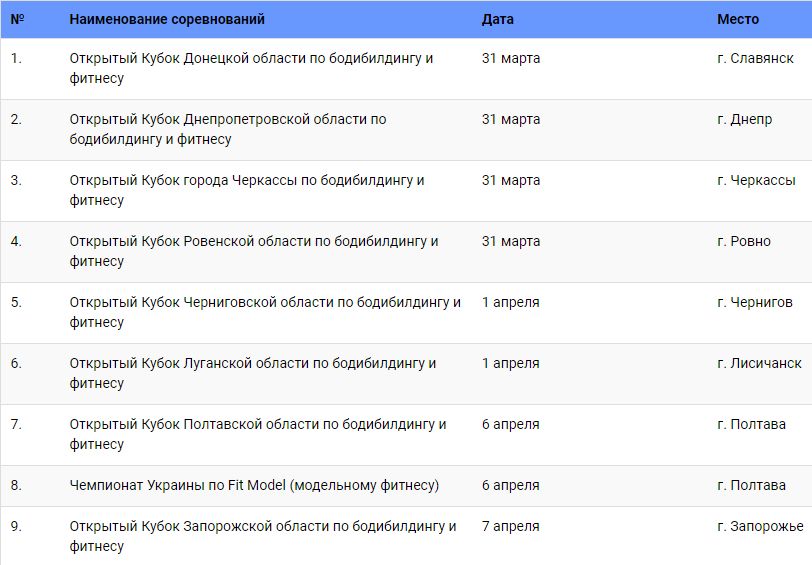Click the '№' column header
Viewport: 812px width, 565px height.
(x=17, y=19)
